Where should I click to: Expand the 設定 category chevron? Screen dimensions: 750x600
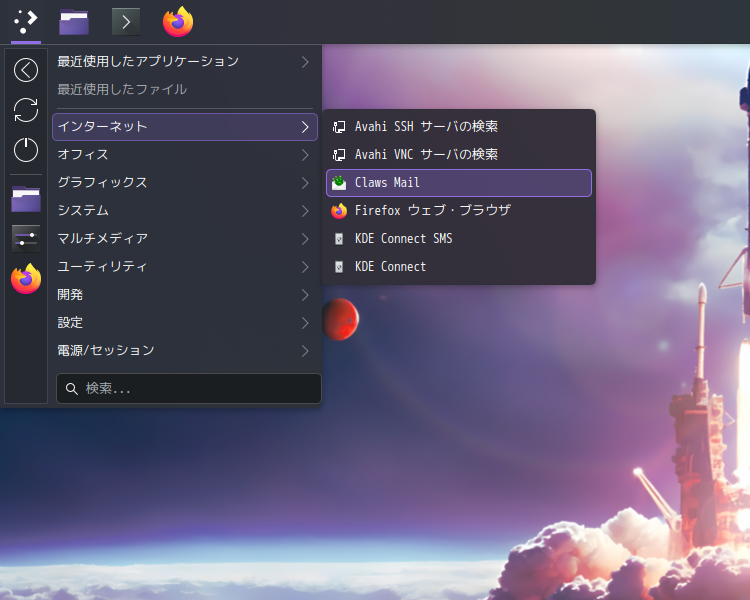click(x=305, y=323)
